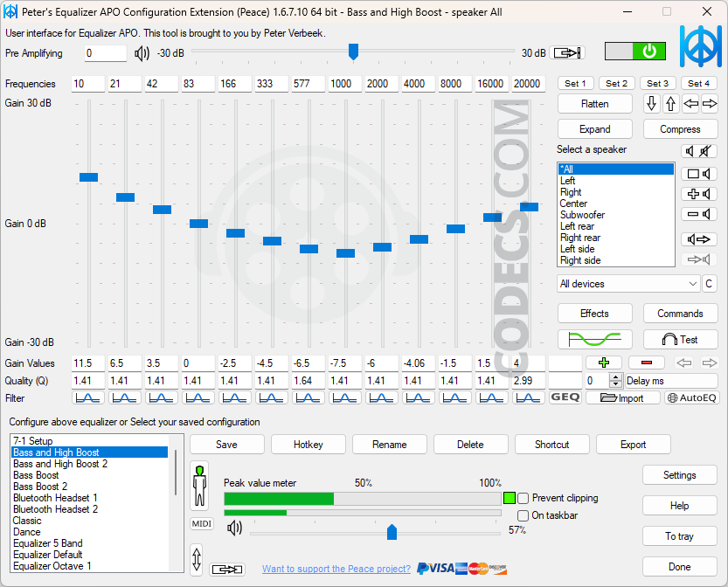
Task: Enable On taskbar checkbox
Action: pyautogui.click(x=523, y=515)
